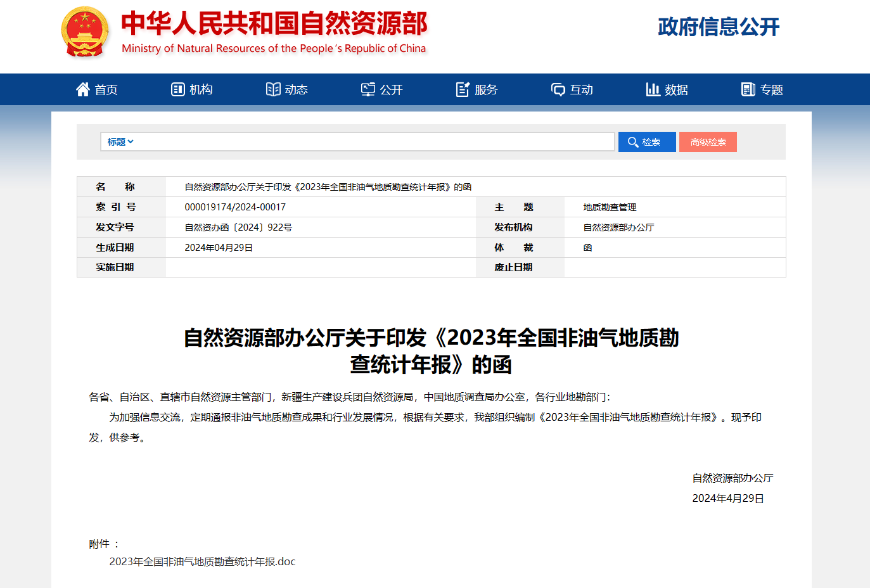The image size is (870, 588).
Task: Click the 动态 open-book icon
Action: (x=273, y=89)
